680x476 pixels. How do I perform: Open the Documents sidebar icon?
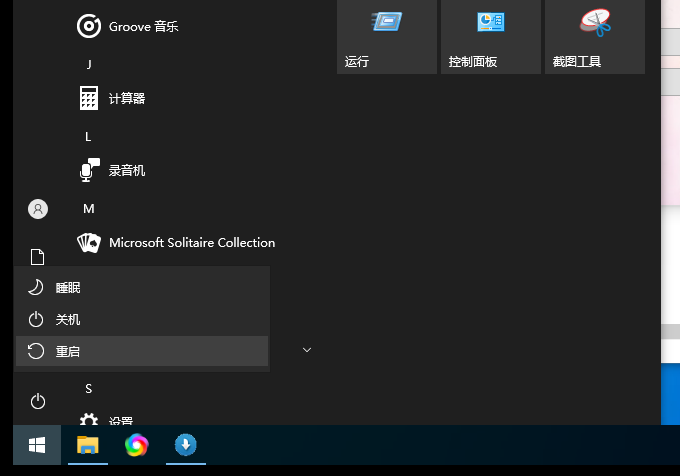point(37,257)
